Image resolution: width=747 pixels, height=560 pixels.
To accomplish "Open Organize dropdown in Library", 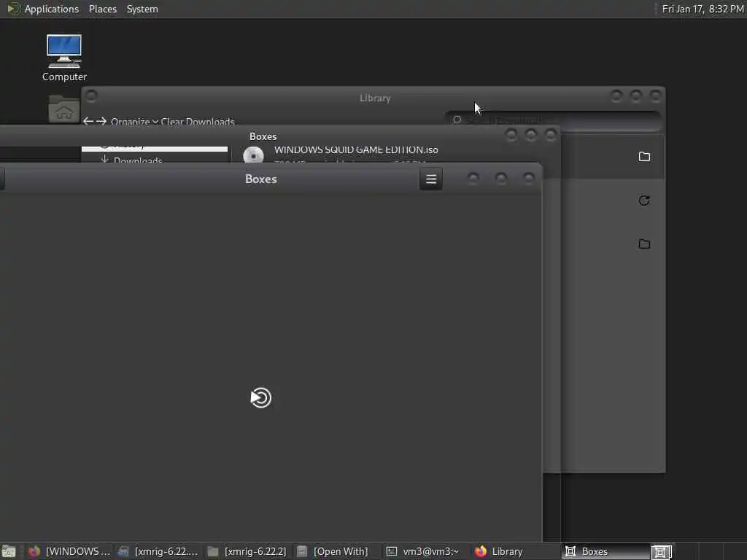I will pyautogui.click(x=134, y=122).
